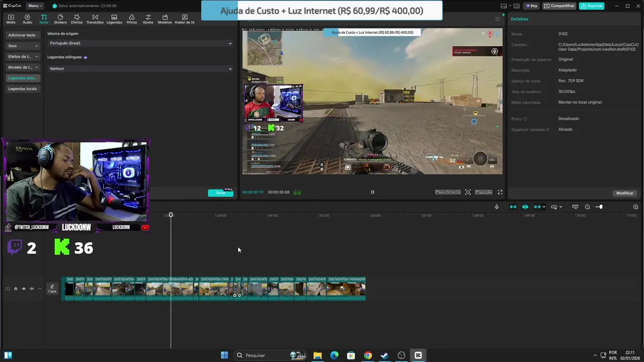Click the Pesquisar taskbar search box
This screenshot has height=362, width=644.
pyautogui.click(x=271, y=355)
